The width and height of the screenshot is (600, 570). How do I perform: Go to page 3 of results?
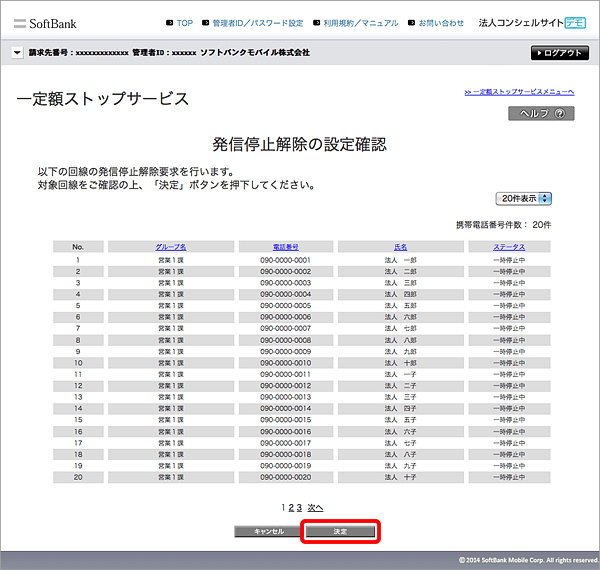299,508
